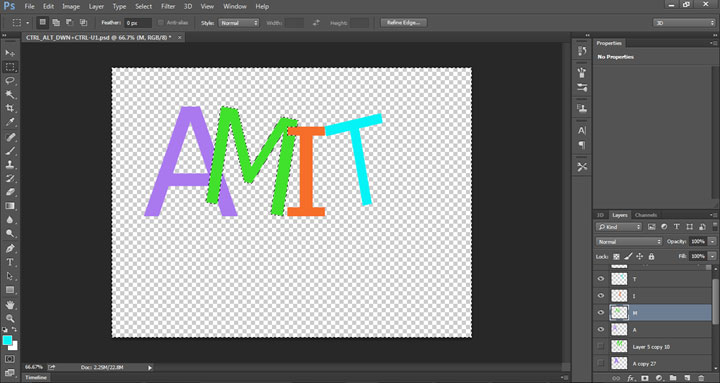Click Add a layer style fx icon
Screen dimensions: 720x383
(x=630, y=378)
